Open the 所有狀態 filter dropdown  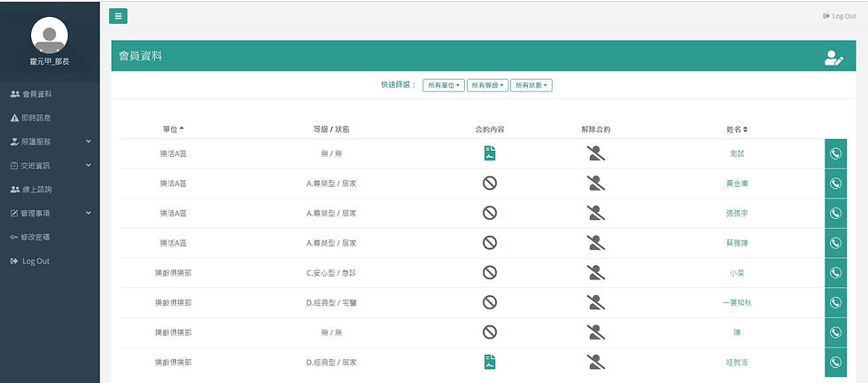(531, 85)
